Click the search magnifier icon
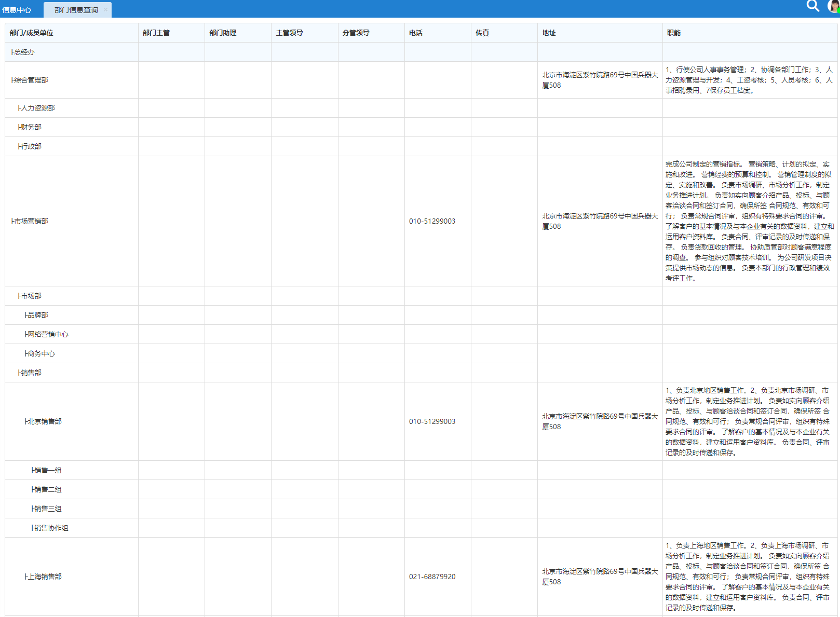 tap(812, 6)
